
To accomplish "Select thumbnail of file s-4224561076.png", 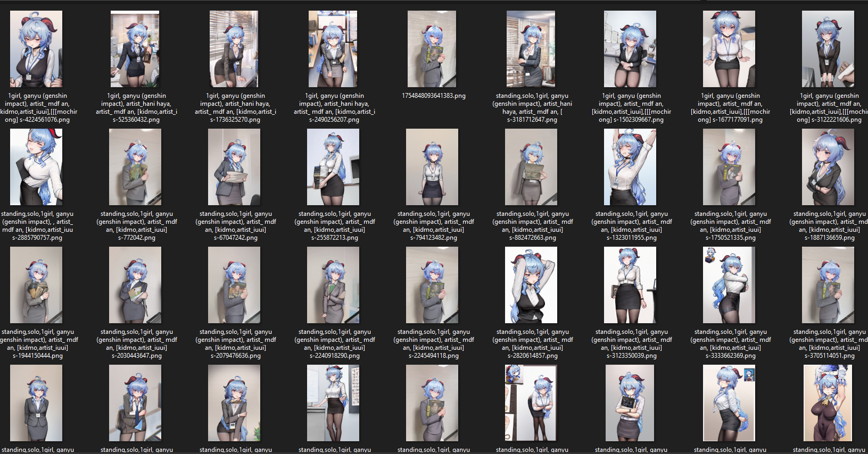I will pos(36,49).
